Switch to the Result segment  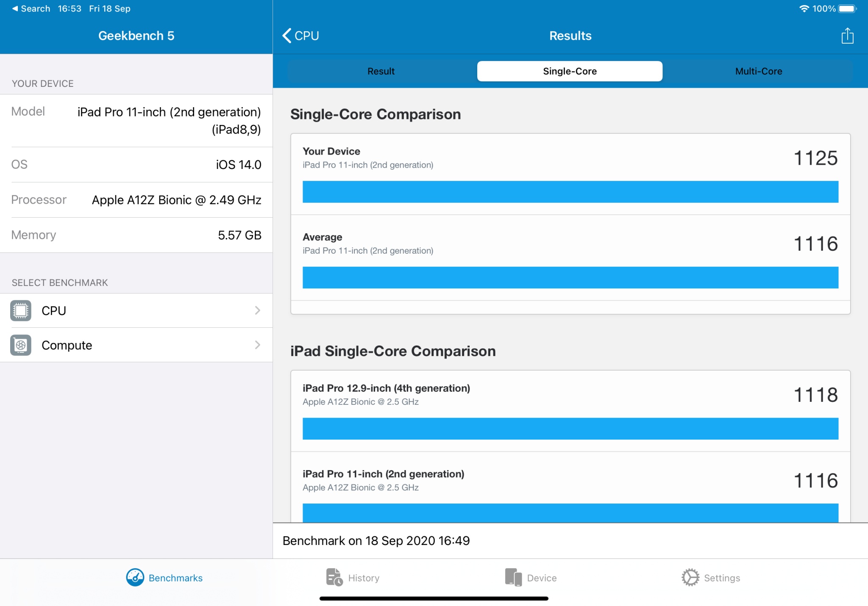pyautogui.click(x=381, y=71)
